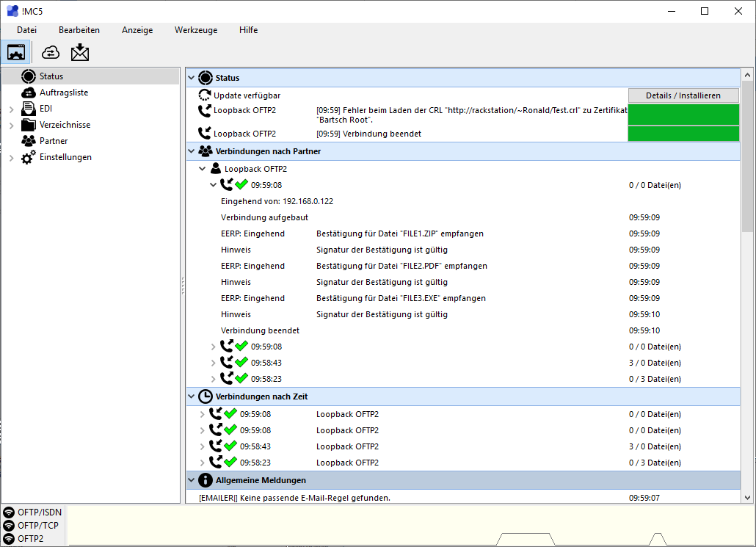Open the Werkzeuge menu
This screenshot has width=756, height=547.
[196, 30]
